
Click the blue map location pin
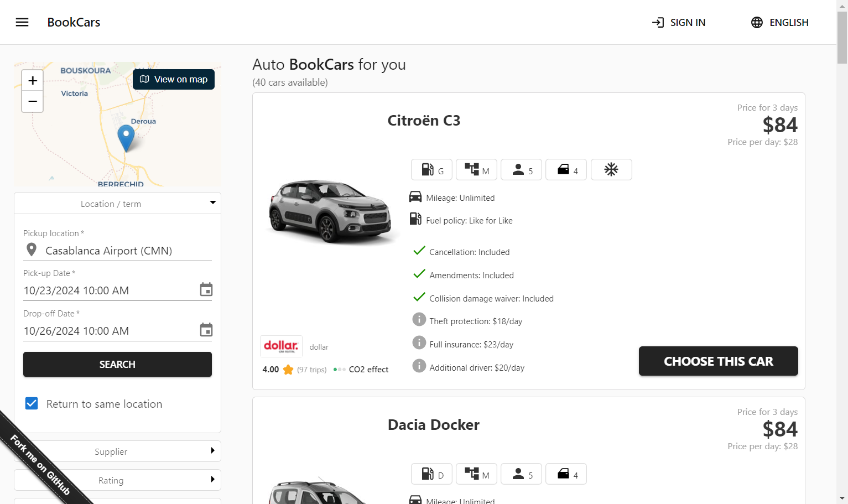(x=126, y=138)
